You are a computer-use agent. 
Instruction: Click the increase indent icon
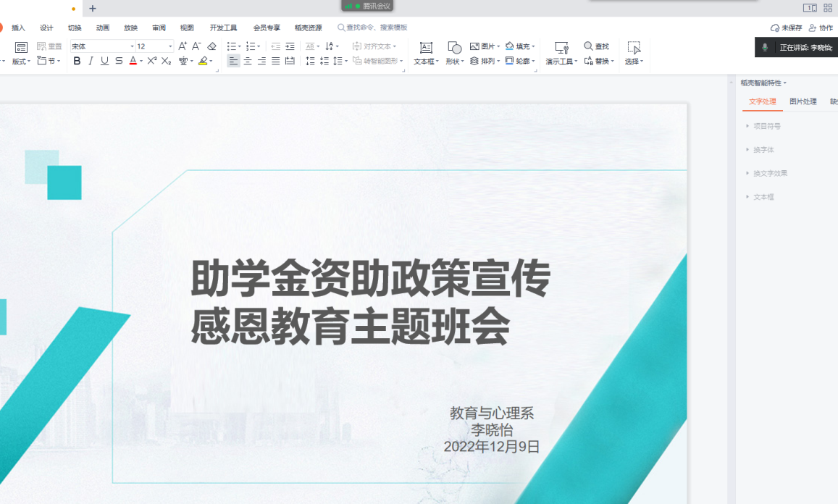point(290,46)
